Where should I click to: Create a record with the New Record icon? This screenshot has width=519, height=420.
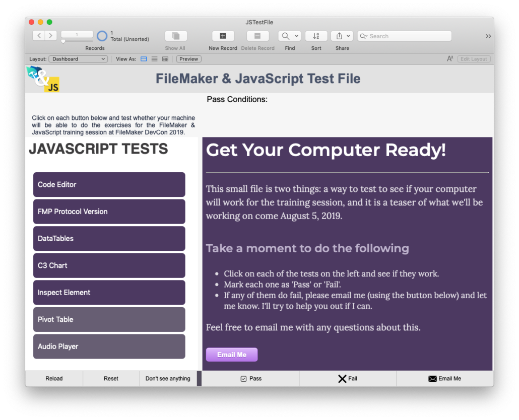coord(223,36)
